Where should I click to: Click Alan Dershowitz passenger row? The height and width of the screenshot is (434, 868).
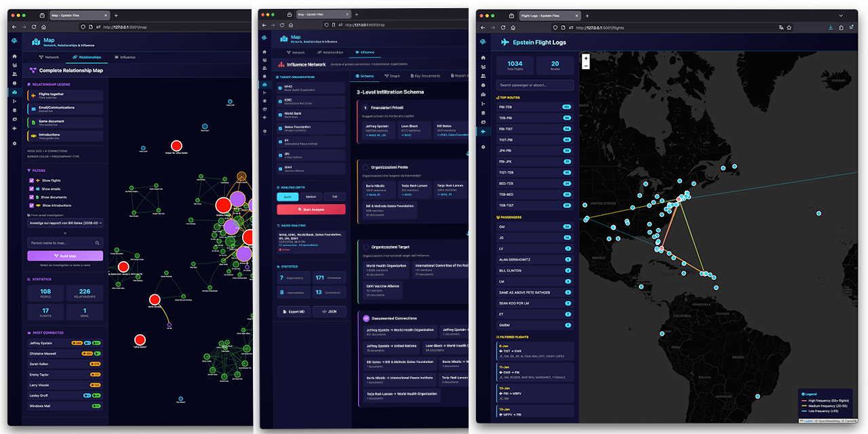(534, 260)
